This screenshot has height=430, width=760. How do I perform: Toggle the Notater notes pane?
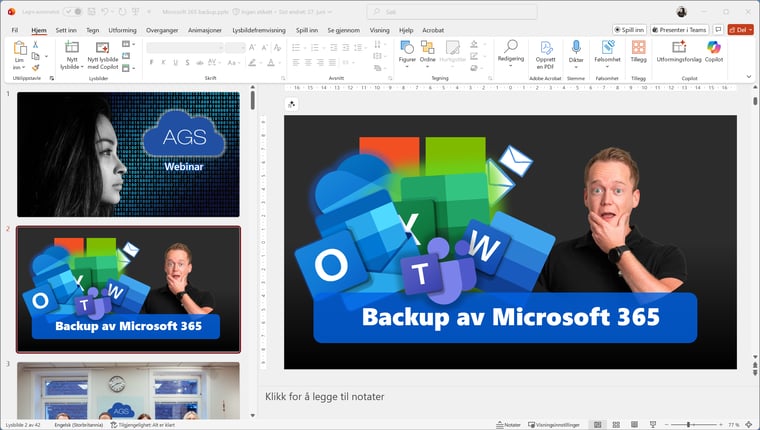pos(508,425)
